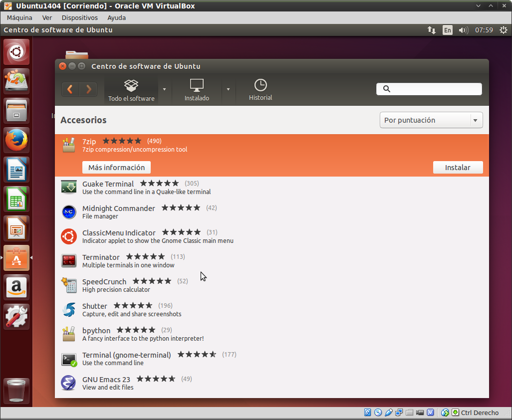The width and height of the screenshot is (512, 420).
Task: Open the Máquina menu
Action: point(19,17)
